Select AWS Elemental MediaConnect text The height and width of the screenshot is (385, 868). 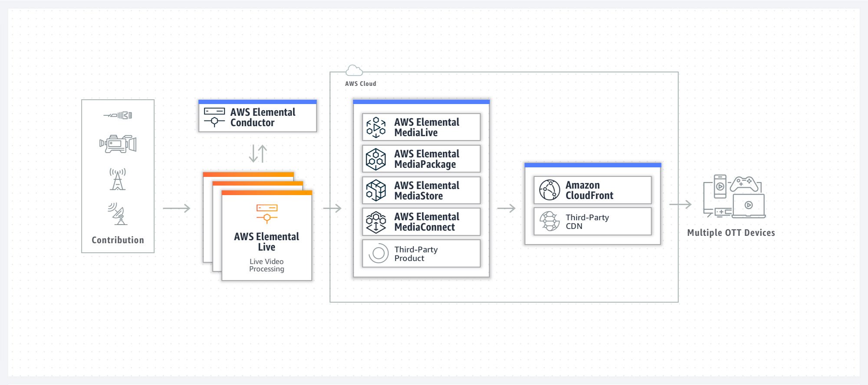(x=427, y=222)
